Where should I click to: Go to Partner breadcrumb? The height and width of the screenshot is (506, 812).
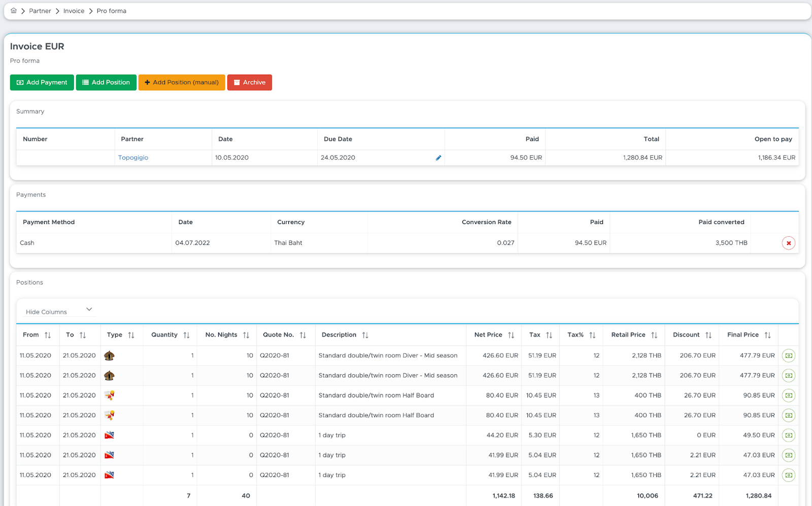tap(40, 11)
